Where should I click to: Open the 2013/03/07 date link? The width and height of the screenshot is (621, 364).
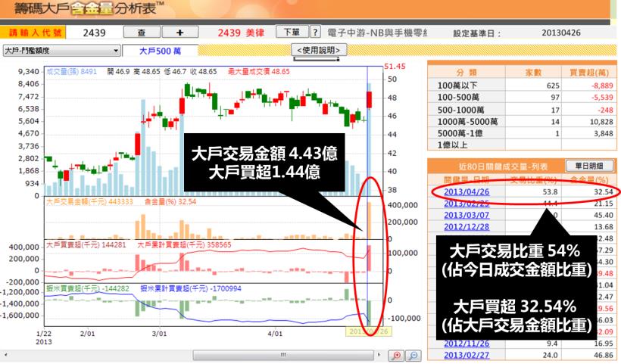[467, 215]
